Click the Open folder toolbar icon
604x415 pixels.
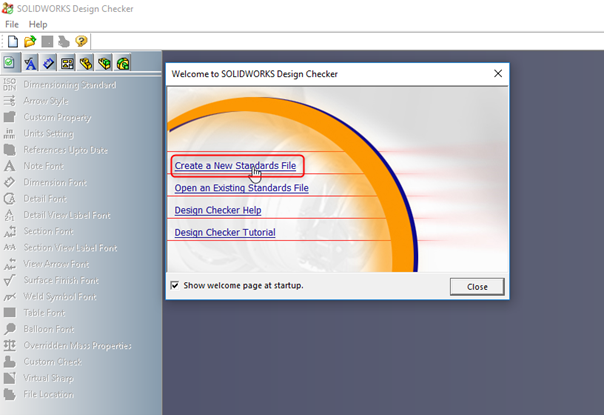[x=30, y=41]
